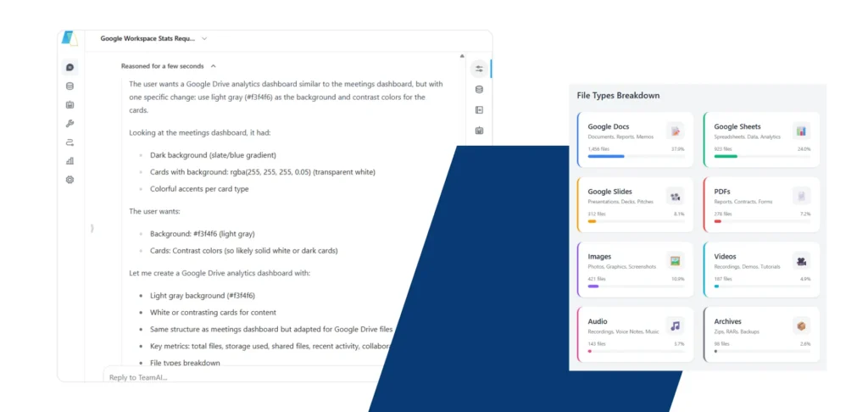Click the '37.9%' percentage value
Image resolution: width=868 pixels, height=412 pixels.
pos(677,149)
